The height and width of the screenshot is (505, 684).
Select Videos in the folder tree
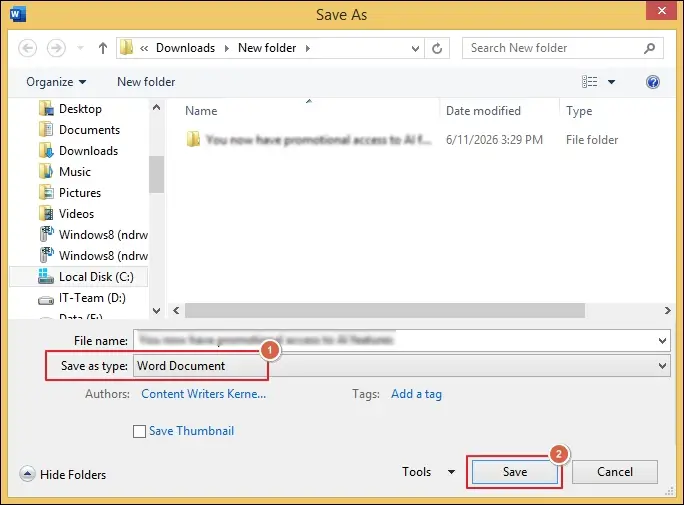(x=76, y=213)
